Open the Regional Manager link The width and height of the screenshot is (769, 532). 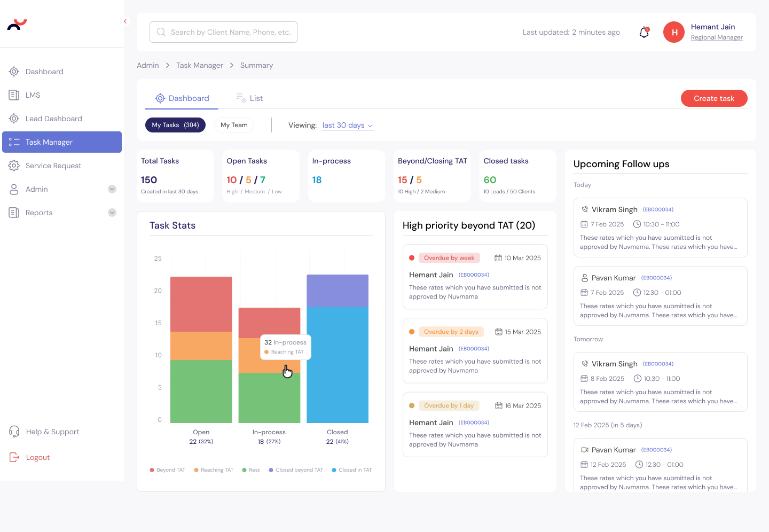pos(717,38)
